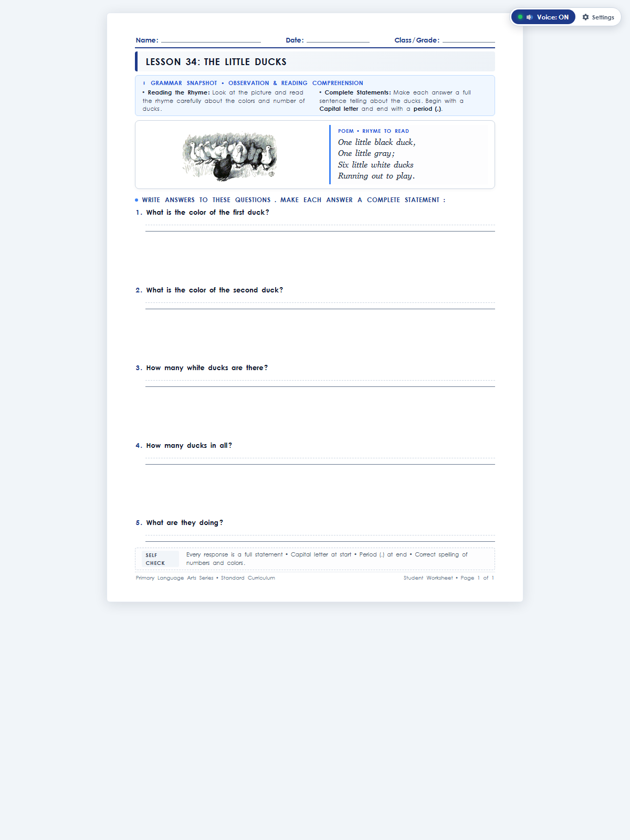Click the Name input line
Viewport: 630px width, 840px height.
click(x=211, y=40)
